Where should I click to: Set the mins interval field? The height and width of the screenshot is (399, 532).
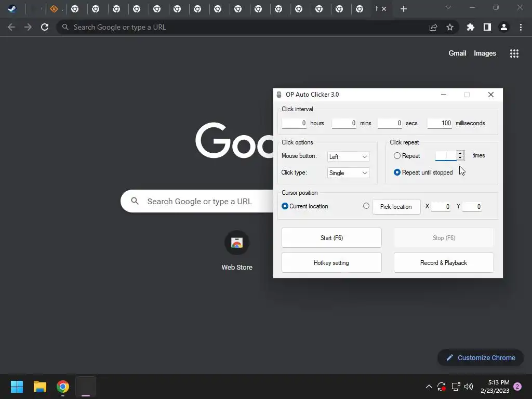[x=344, y=123]
